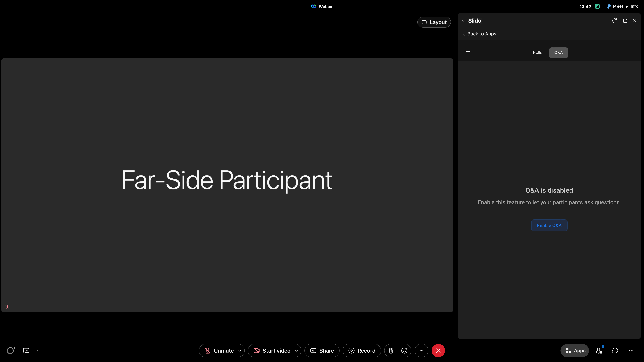Image resolution: width=644 pixels, height=362 pixels.
Task: Open the Layout picker
Action: [434, 22]
